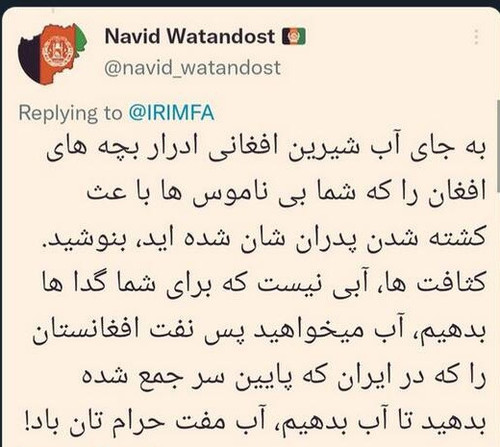Screen dimensions: 500x447
Task: Click the scrollbar on the right edge
Action: click(498, 147)
